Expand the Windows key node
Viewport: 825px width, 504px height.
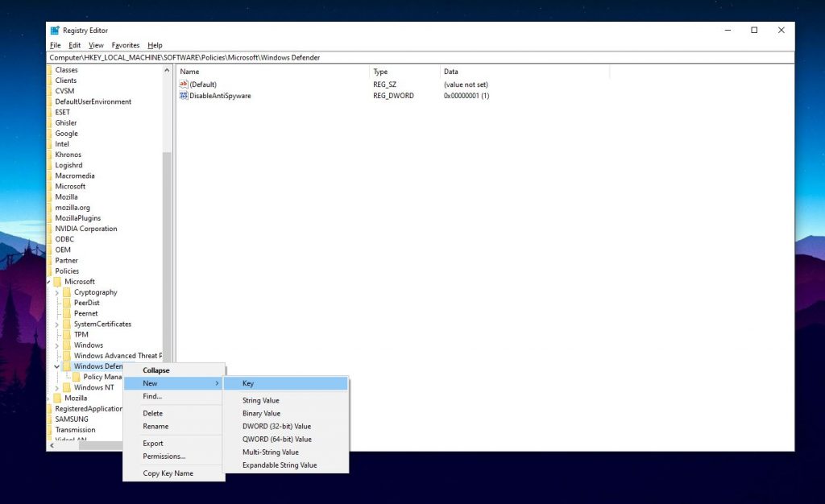coord(57,346)
